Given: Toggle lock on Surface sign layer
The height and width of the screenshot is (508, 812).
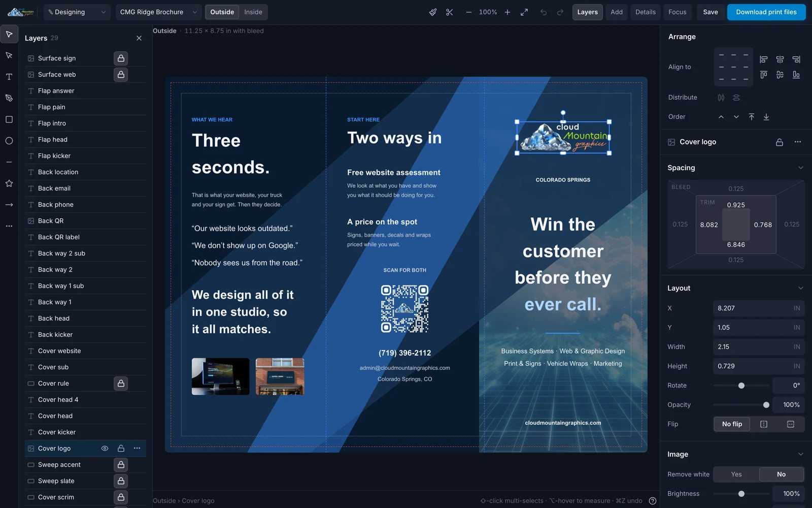Looking at the screenshot, I should coord(121,58).
